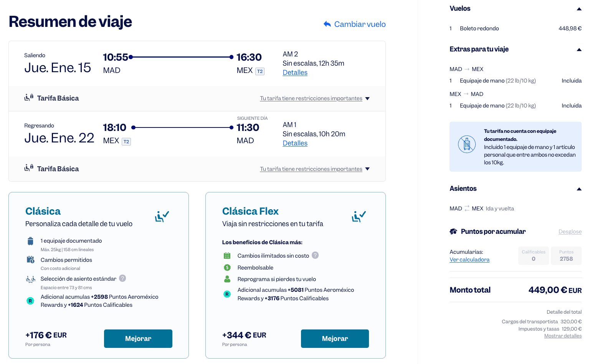Expand outbound fare restrictions dropdown
The width and height of the screenshot is (592, 364).
(x=367, y=99)
